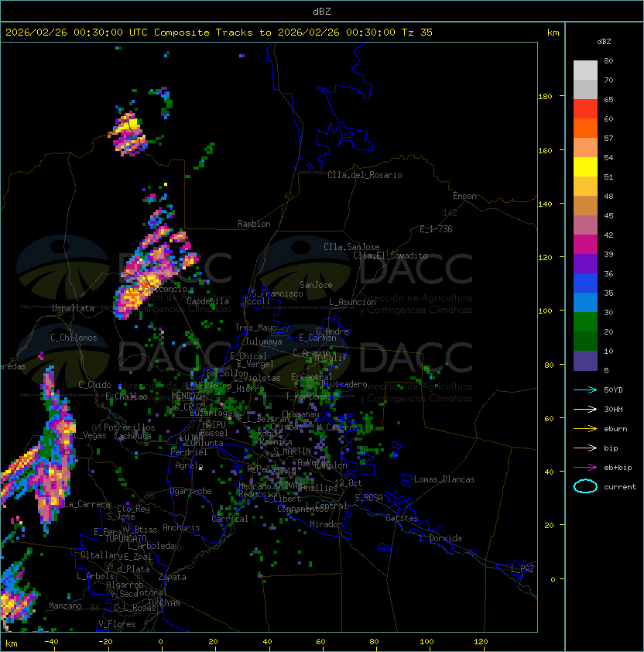Select the light gray top swatch in dBZ scale
Viewport: 644px width, 652px height.
(585, 70)
